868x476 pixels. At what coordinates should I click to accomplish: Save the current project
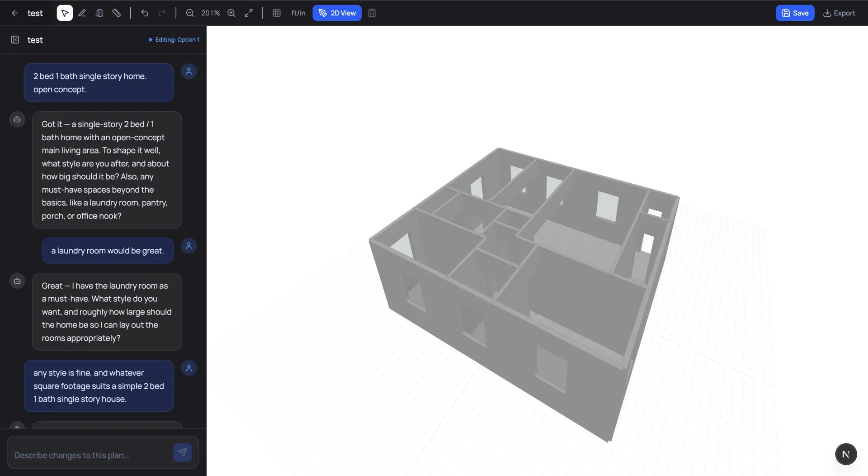click(x=795, y=13)
